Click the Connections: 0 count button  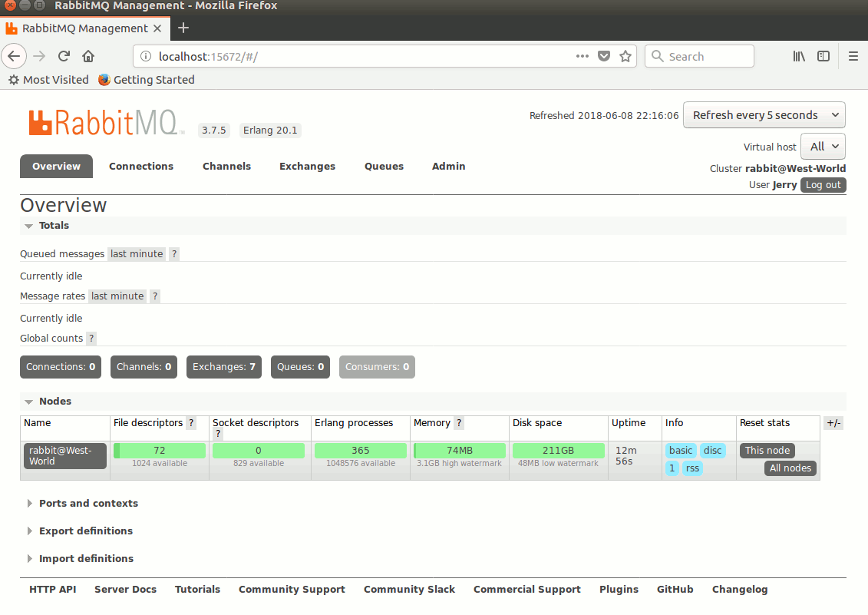click(61, 367)
